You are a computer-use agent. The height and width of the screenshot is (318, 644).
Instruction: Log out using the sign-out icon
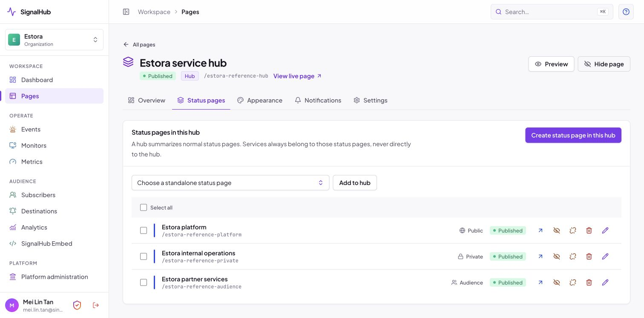point(96,305)
